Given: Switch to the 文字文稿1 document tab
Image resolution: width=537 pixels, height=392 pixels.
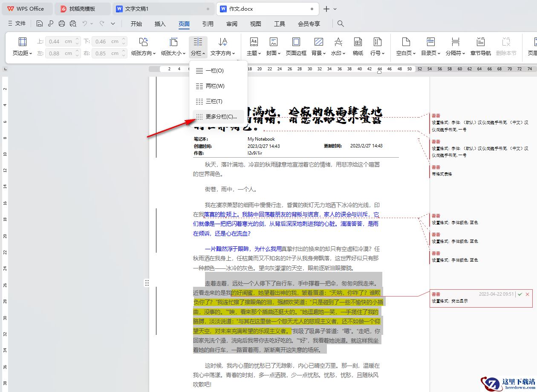Looking at the screenshot, I should 164,9.
